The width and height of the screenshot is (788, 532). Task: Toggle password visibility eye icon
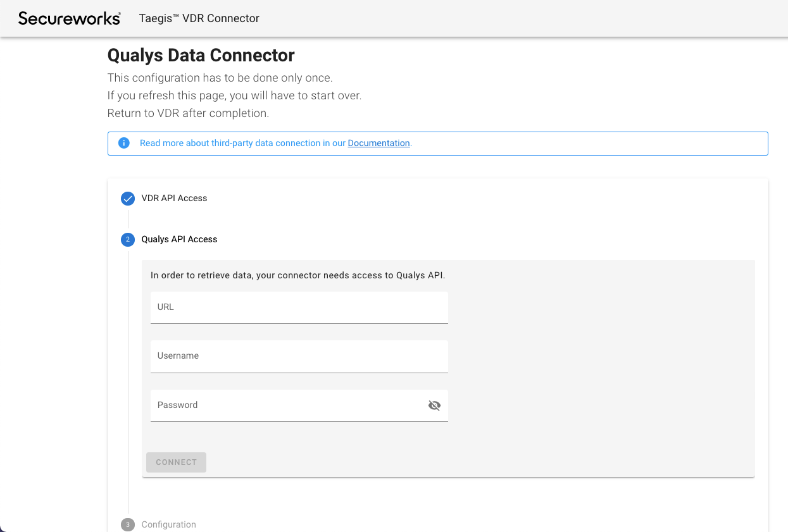pyautogui.click(x=434, y=405)
